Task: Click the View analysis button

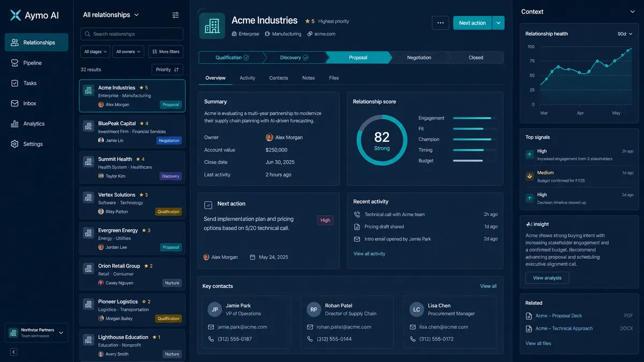Action: click(x=547, y=278)
